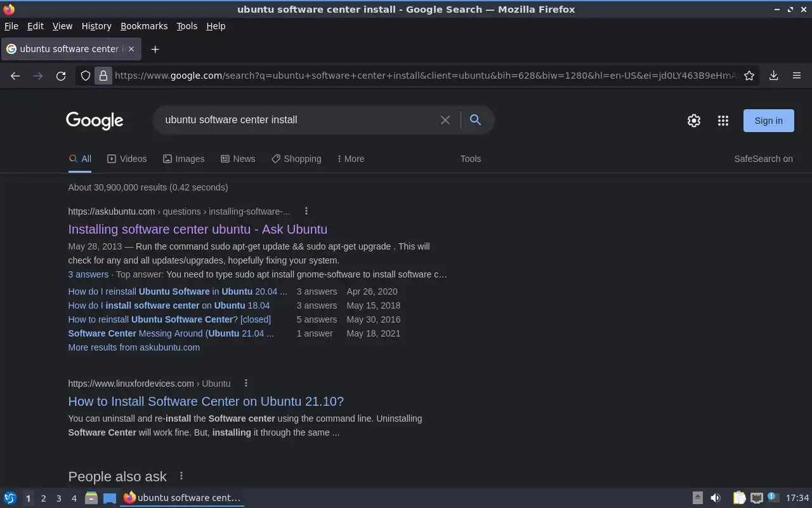The width and height of the screenshot is (812, 508).
Task: Open the Firefox hamburger application menu
Action: point(797,76)
